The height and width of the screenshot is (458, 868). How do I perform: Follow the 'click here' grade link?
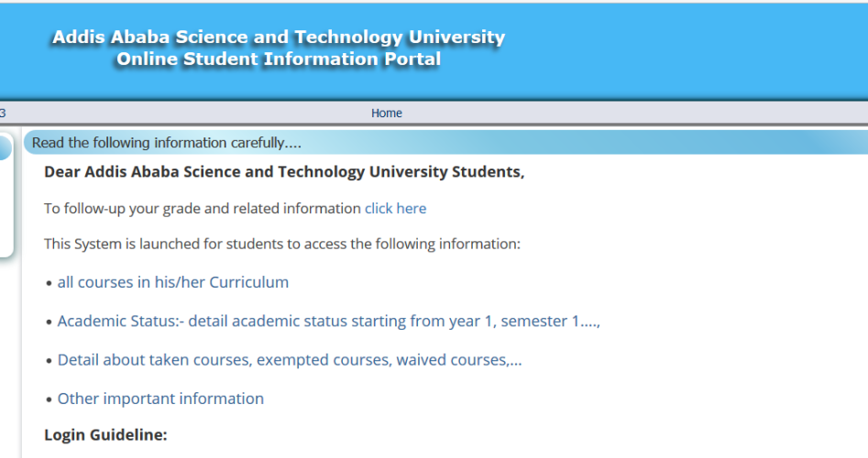(395, 208)
